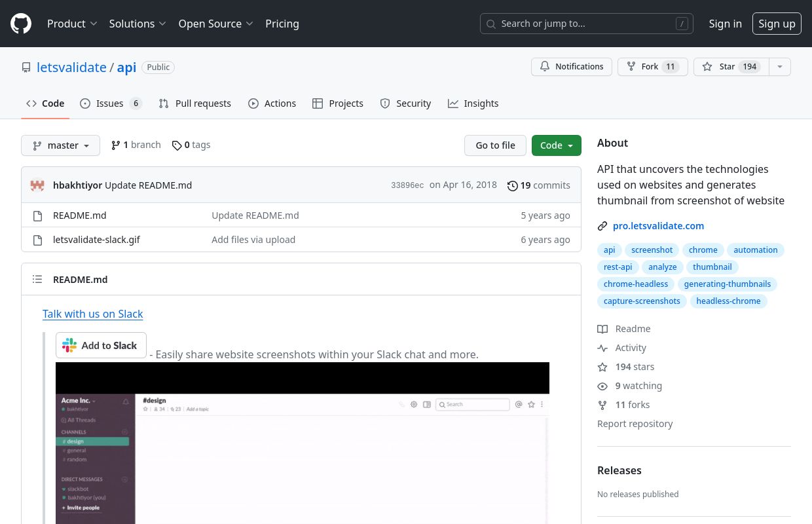Click the book icon next to Readme
This screenshot has height=524, width=812.
click(x=602, y=329)
